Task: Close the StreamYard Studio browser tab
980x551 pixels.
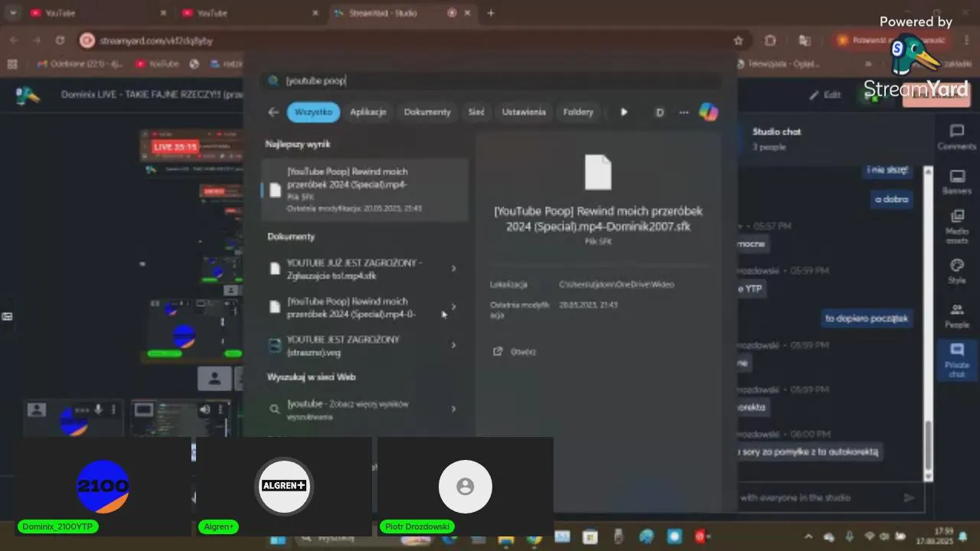Action: pyautogui.click(x=468, y=13)
